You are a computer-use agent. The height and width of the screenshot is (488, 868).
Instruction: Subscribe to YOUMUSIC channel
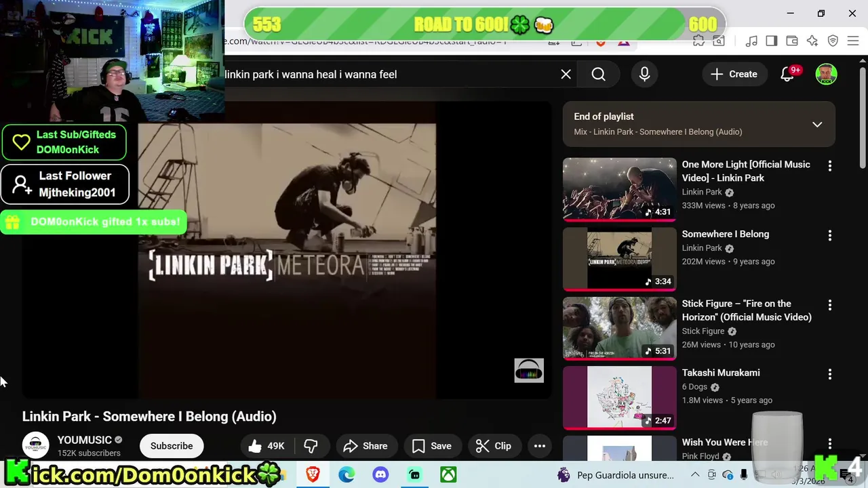tap(172, 446)
